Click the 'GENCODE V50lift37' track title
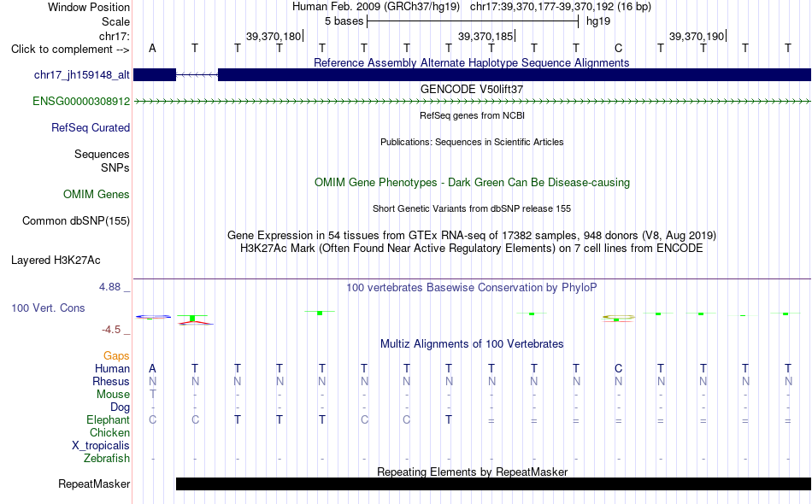812x504 pixels. 471,90
